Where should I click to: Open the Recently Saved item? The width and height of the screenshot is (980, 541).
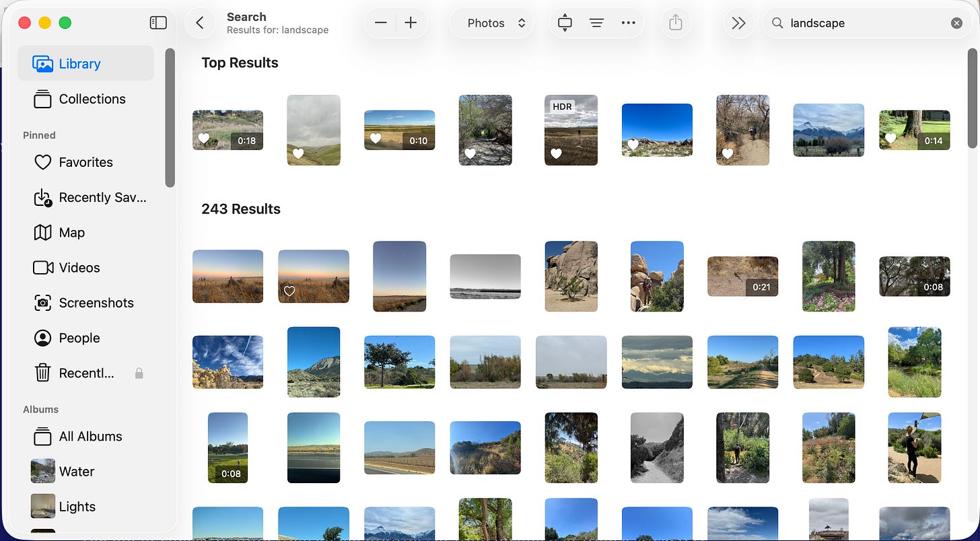85,197
